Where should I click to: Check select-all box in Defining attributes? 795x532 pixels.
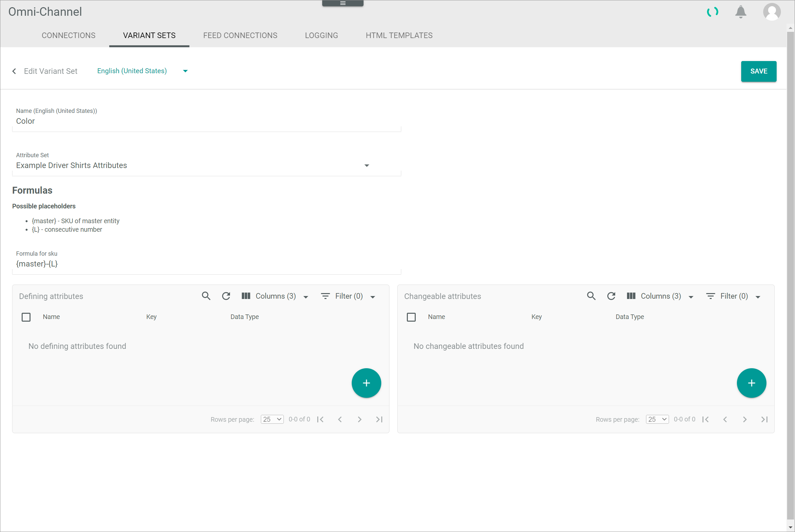pyautogui.click(x=26, y=317)
